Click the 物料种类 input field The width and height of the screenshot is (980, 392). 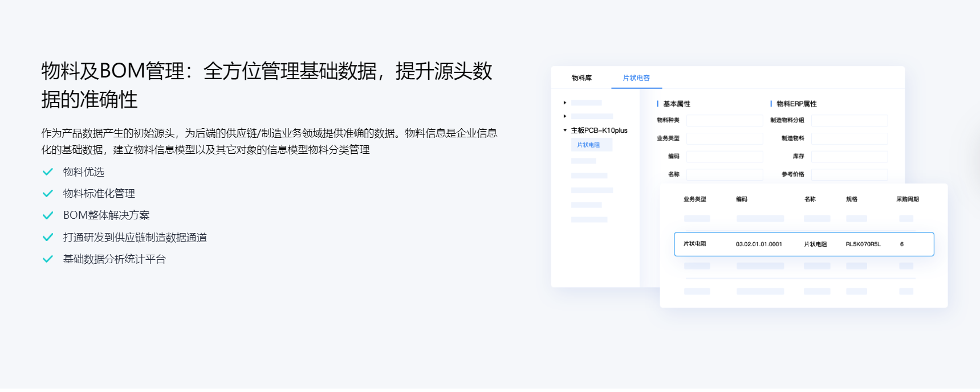pos(725,121)
